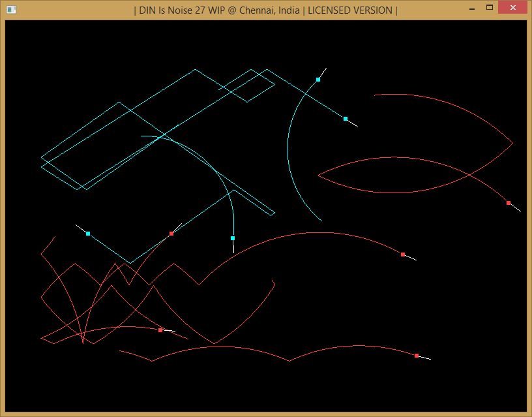Click red drone joined to the cyan V line
Screen dimensions: 532x417
tap(171, 234)
